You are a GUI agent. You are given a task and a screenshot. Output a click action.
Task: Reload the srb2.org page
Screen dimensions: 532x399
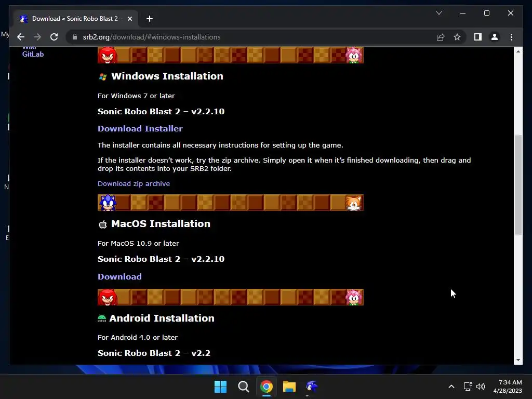pos(54,37)
